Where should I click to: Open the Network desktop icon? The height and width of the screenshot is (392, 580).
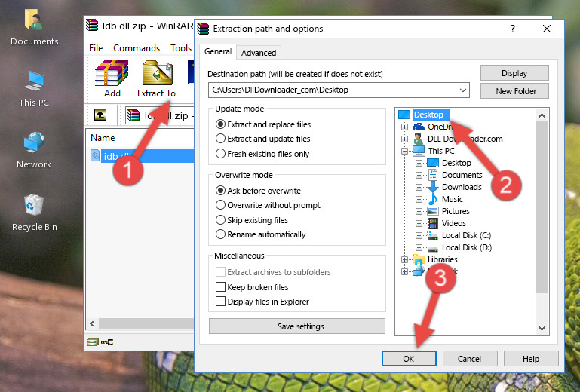coord(34,151)
